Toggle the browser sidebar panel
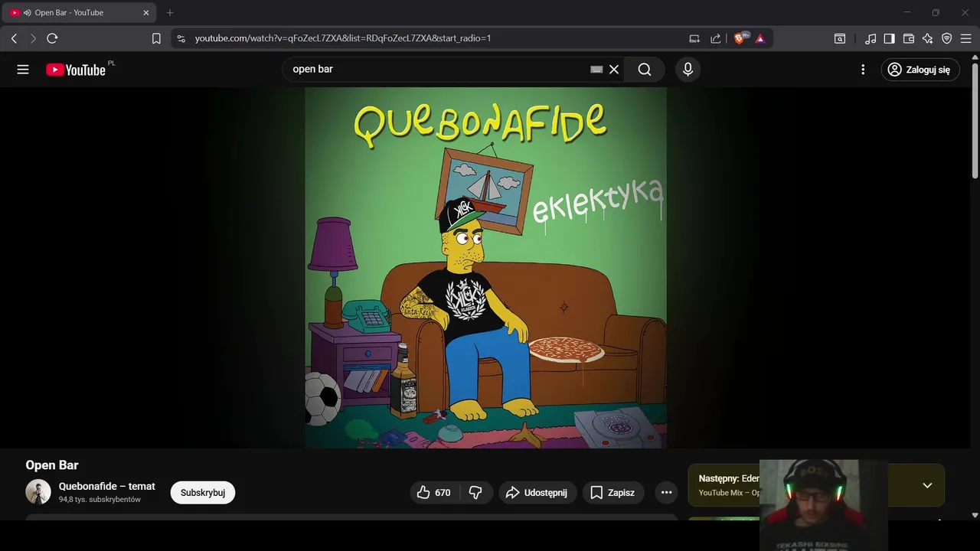The width and height of the screenshot is (980, 551). tap(889, 38)
